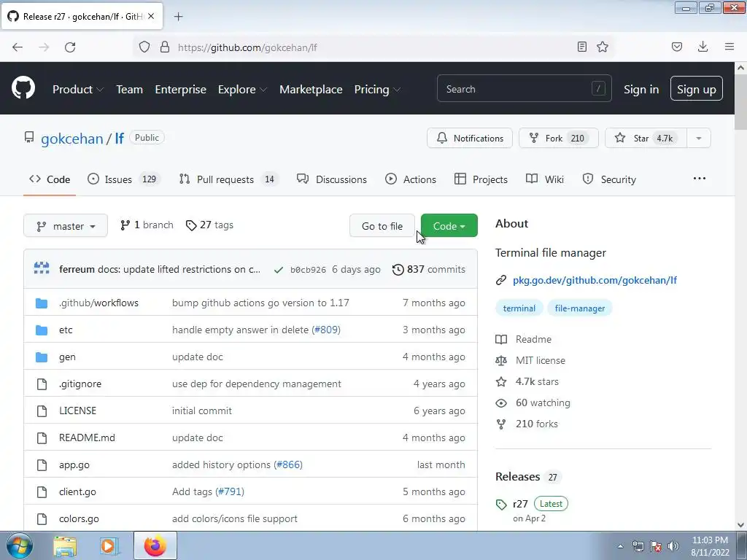Open the green Code dropdown
The image size is (747, 560).
click(x=449, y=226)
